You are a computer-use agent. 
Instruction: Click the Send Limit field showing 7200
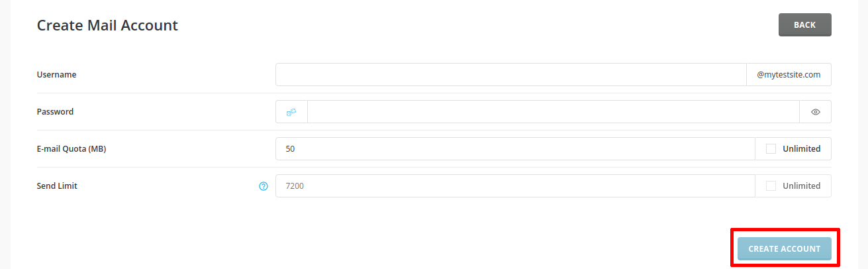pos(514,186)
